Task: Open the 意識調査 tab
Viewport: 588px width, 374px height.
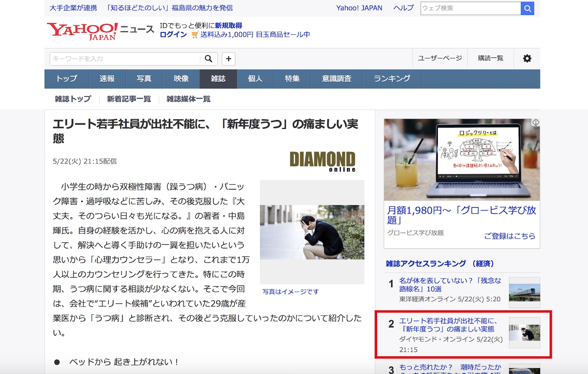Action: click(x=337, y=79)
